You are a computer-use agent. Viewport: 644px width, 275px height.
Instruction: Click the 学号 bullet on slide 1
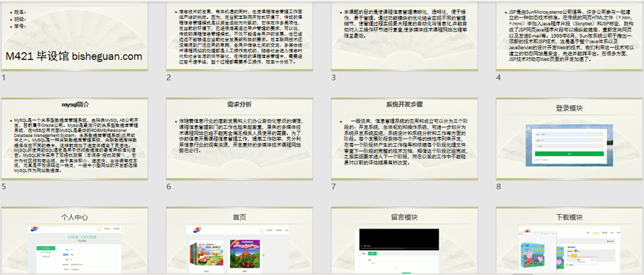click(x=20, y=27)
